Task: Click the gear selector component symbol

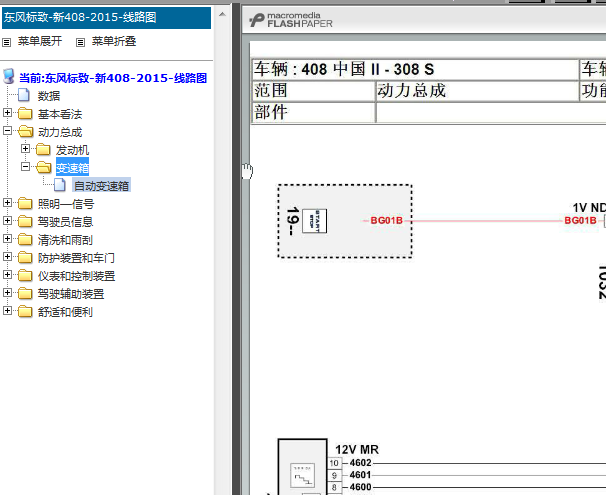Action: tap(303, 475)
